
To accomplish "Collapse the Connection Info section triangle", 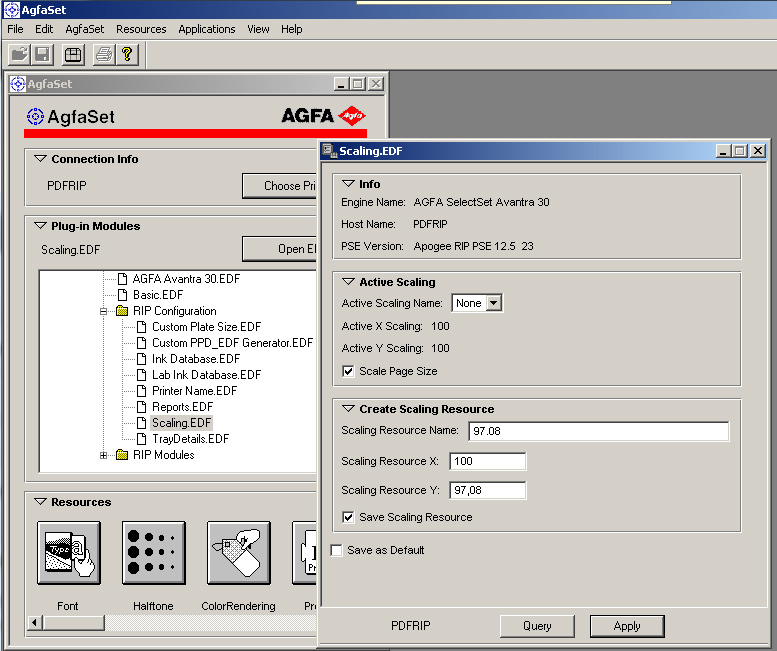I will (x=40, y=159).
